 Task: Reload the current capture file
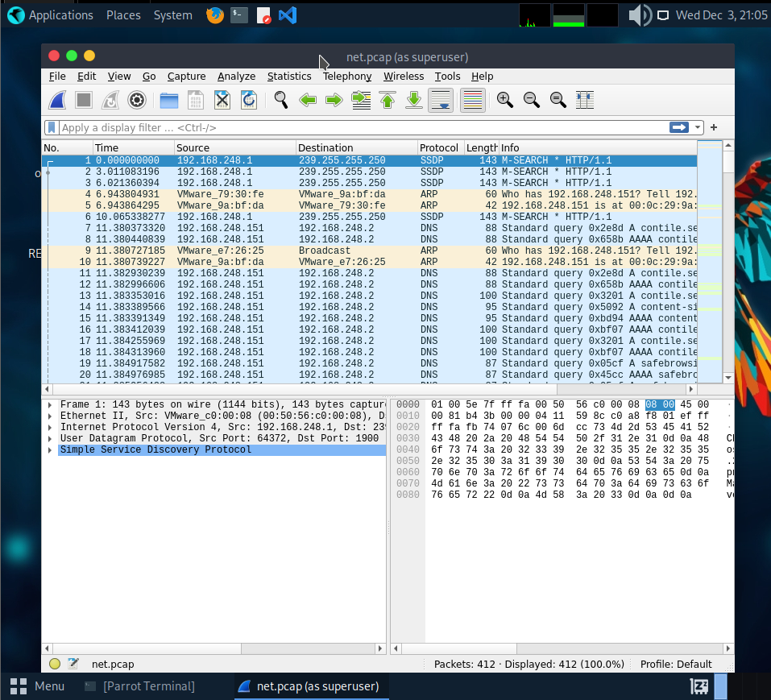249,100
